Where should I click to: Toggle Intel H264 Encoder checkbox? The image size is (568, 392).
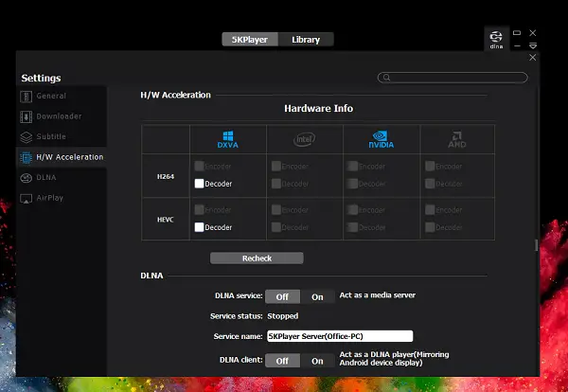(x=276, y=167)
